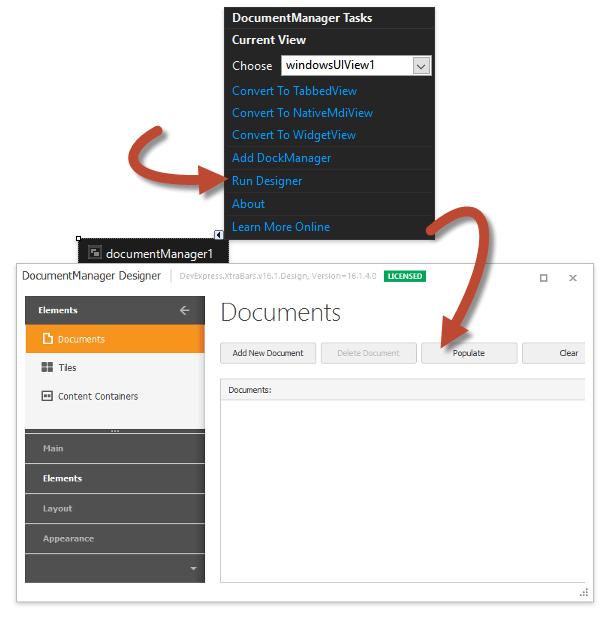Viewport: 609px width, 618px height.
Task: Open the Elements navigation group
Action: click(x=115, y=478)
